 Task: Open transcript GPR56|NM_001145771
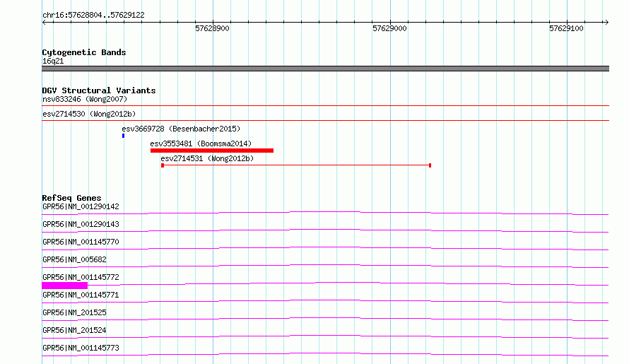coord(81,295)
